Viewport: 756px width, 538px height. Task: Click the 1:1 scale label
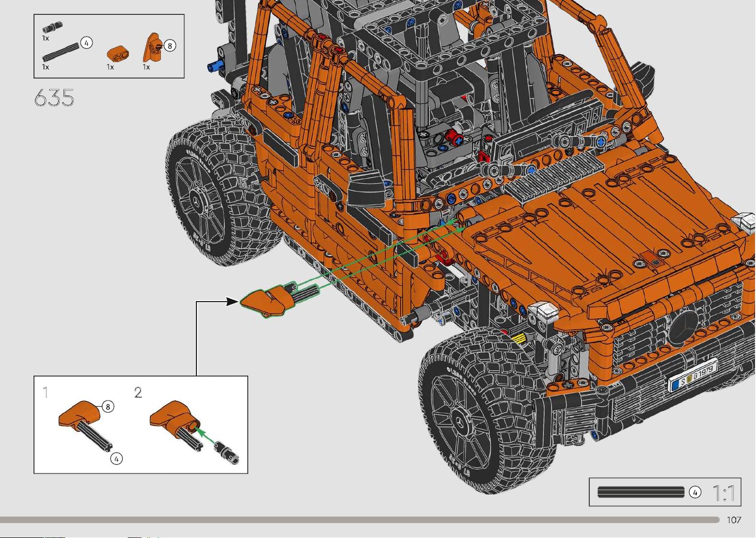(724, 493)
